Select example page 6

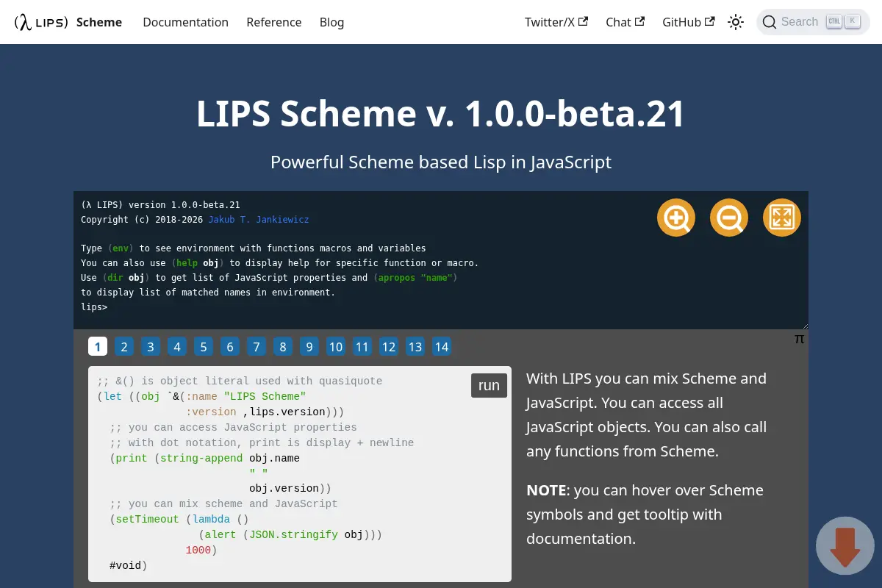tap(230, 346)
